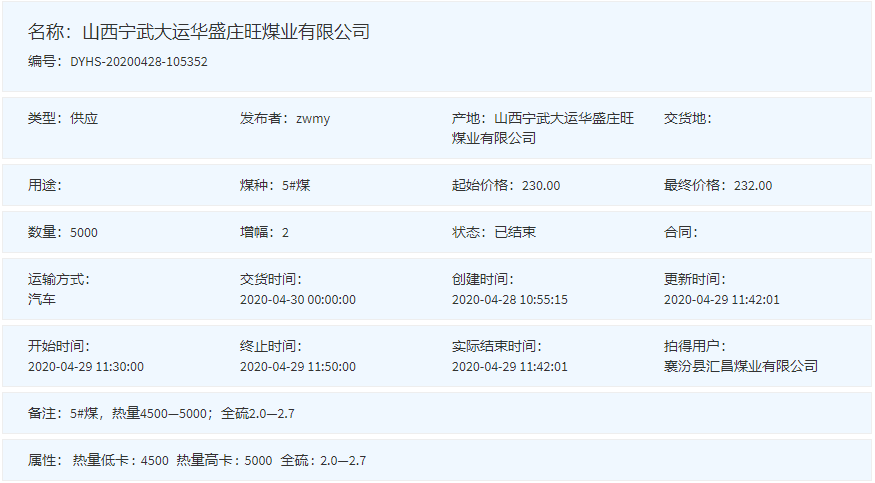Screen dimensions: 875x483
Task: Click the 运输方式 label
Action: (x=59, y=279)
